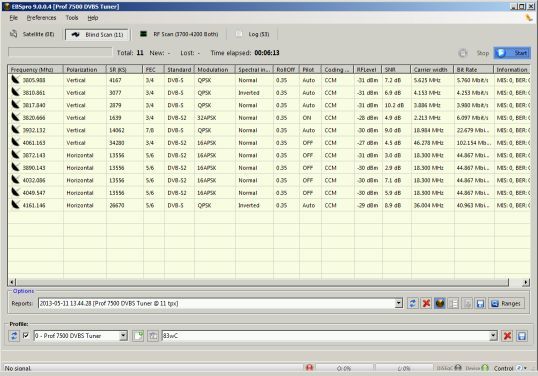Open the 83wC profile dropdown

click(x=493, y=336)
